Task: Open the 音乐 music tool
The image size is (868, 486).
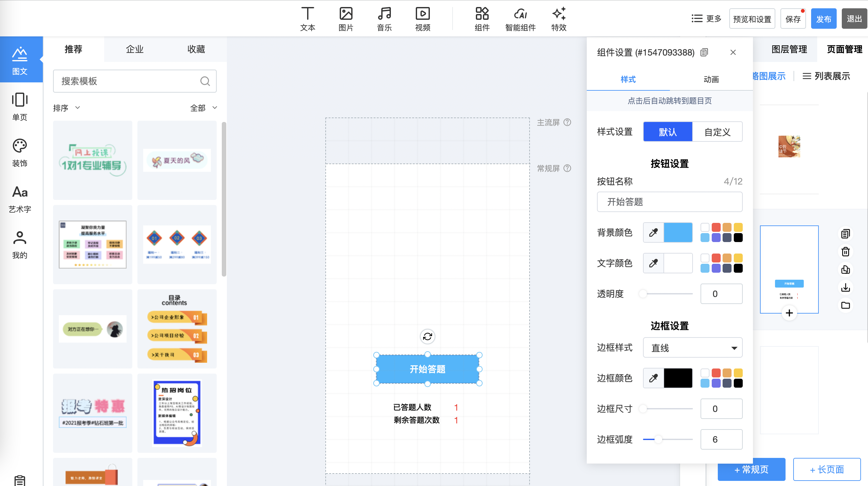Action: point(384,19)
